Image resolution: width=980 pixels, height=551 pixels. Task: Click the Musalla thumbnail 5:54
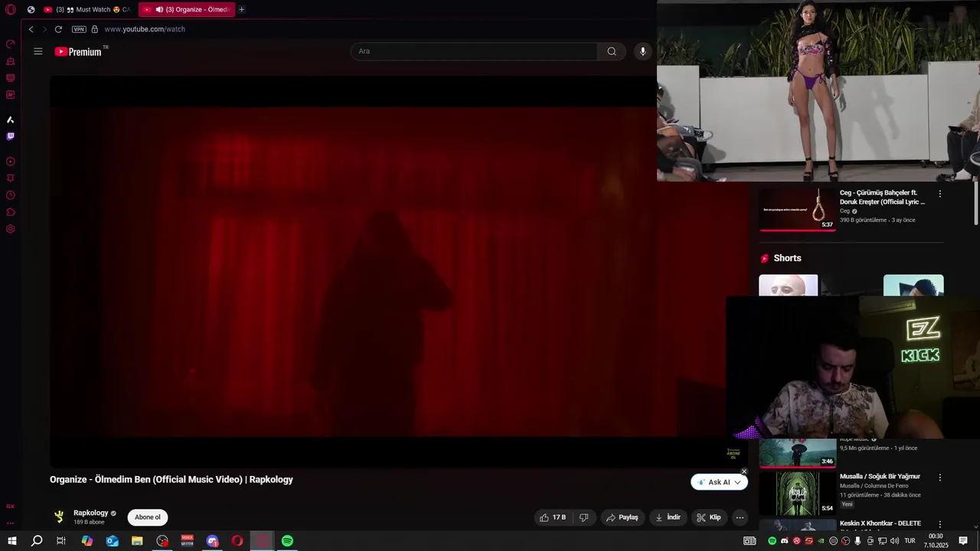pos(798,493)
